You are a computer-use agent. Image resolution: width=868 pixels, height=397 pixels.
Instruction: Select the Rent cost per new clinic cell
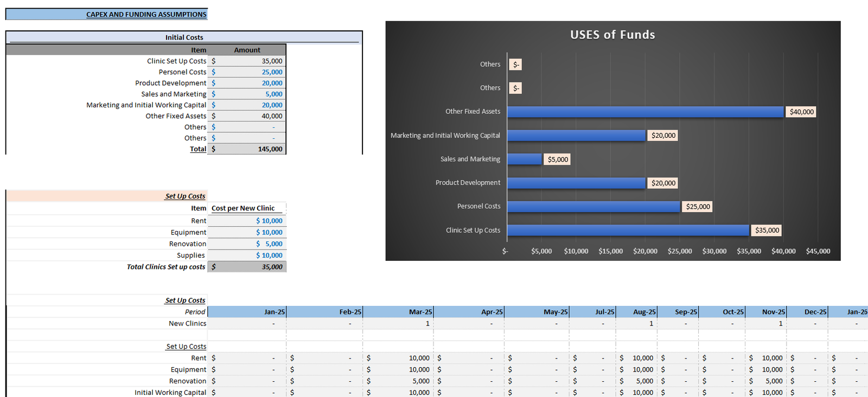247,221
